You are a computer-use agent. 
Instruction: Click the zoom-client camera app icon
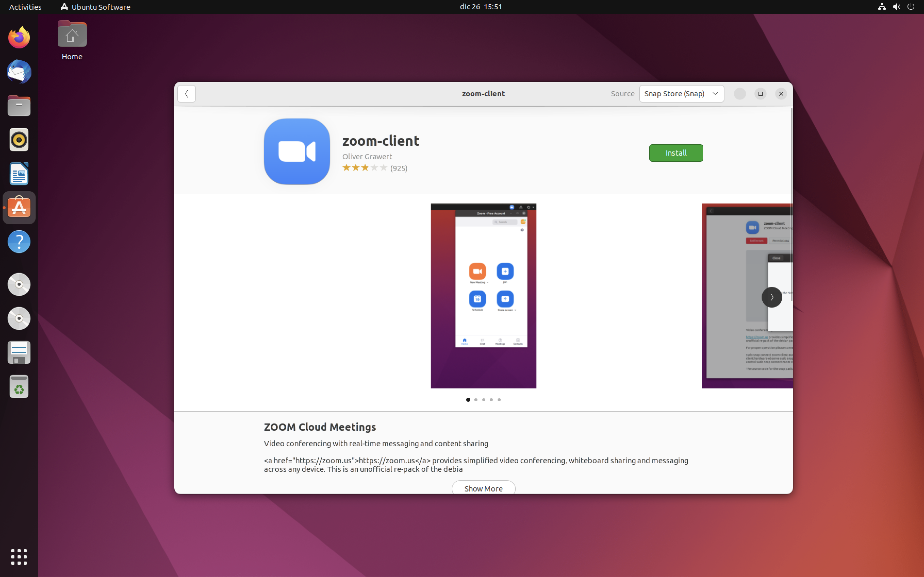pos(297,151)
